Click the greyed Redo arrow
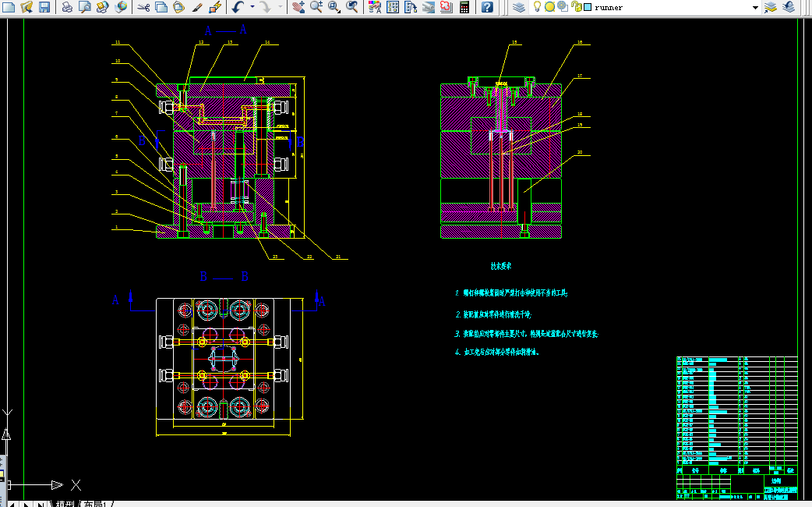The height and width of the screenshot is (507, 812). click(265, 7)
